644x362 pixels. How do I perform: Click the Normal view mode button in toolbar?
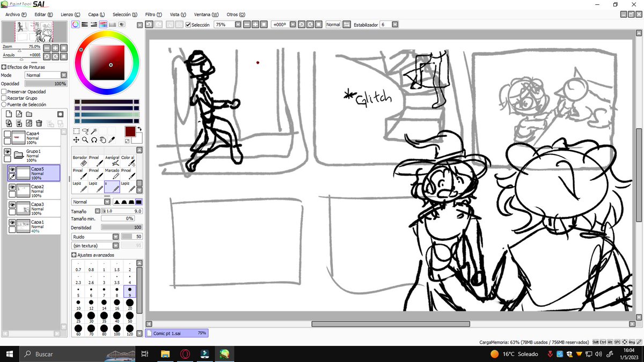pos(333,25)
